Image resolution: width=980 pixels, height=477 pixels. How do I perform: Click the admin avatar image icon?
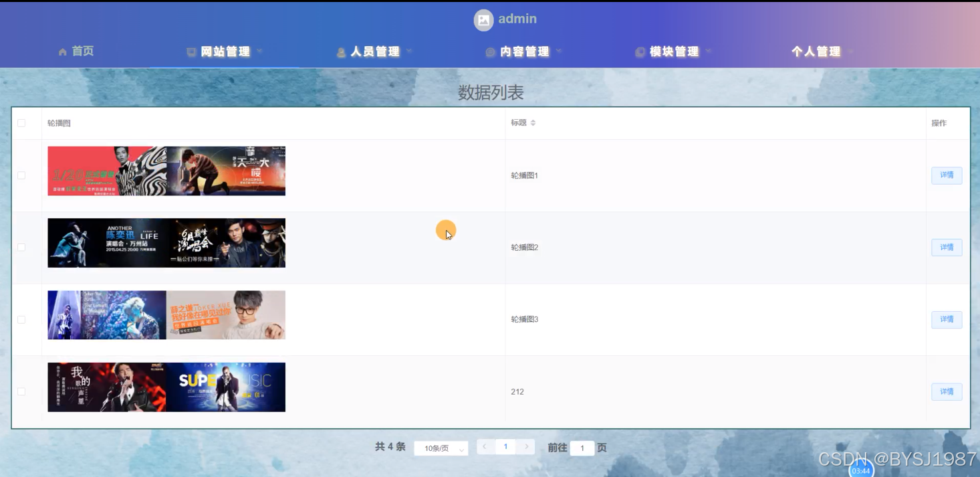click(483, 20)
